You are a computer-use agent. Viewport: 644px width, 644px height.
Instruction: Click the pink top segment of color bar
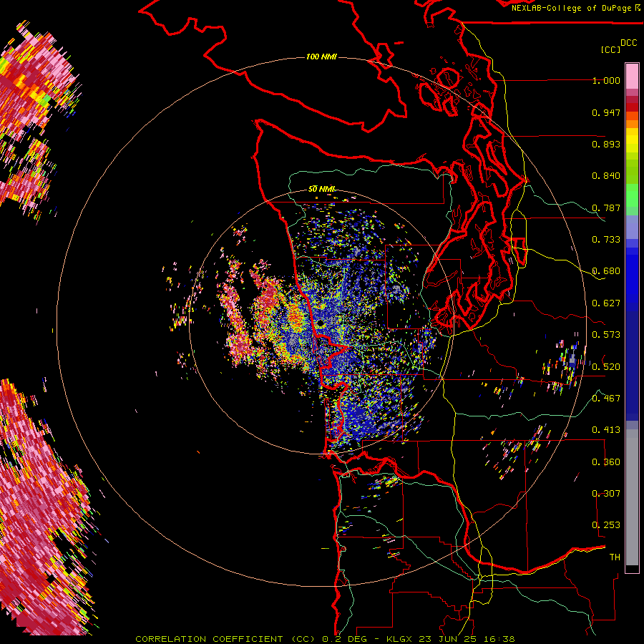(x=632, y=76)
